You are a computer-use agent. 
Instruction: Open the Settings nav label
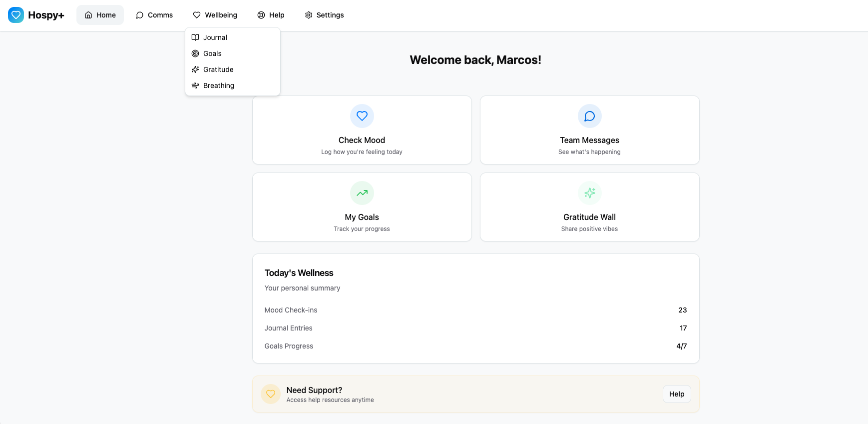point(330,15)
